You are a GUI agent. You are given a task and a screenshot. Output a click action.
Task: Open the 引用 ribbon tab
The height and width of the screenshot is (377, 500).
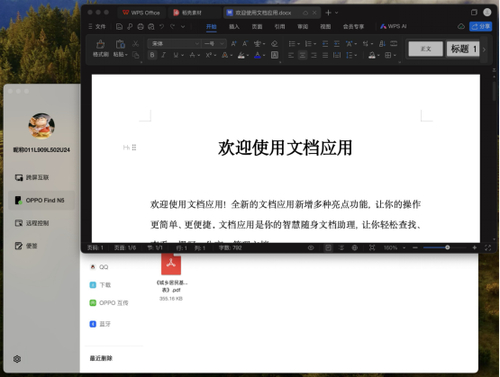[280, 27]
